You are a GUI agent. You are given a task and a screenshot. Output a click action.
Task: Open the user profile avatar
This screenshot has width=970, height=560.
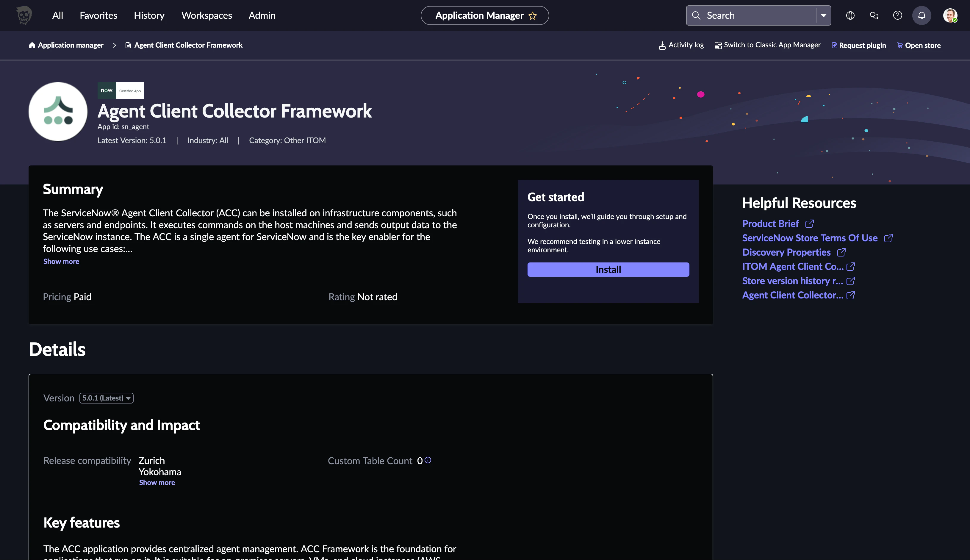coord(950,15)
